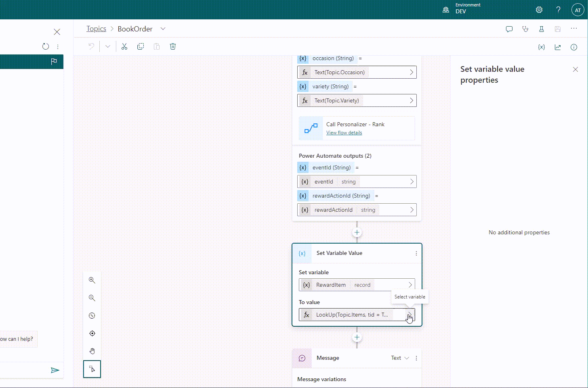Delete the node with the trash icon
Screen dimensions: 588x388
pos(173,46)
